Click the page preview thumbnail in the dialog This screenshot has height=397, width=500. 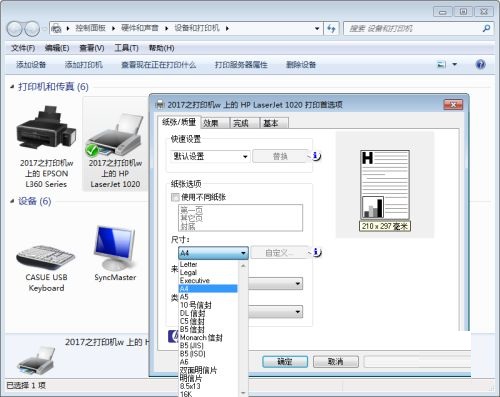pos(385,185)
